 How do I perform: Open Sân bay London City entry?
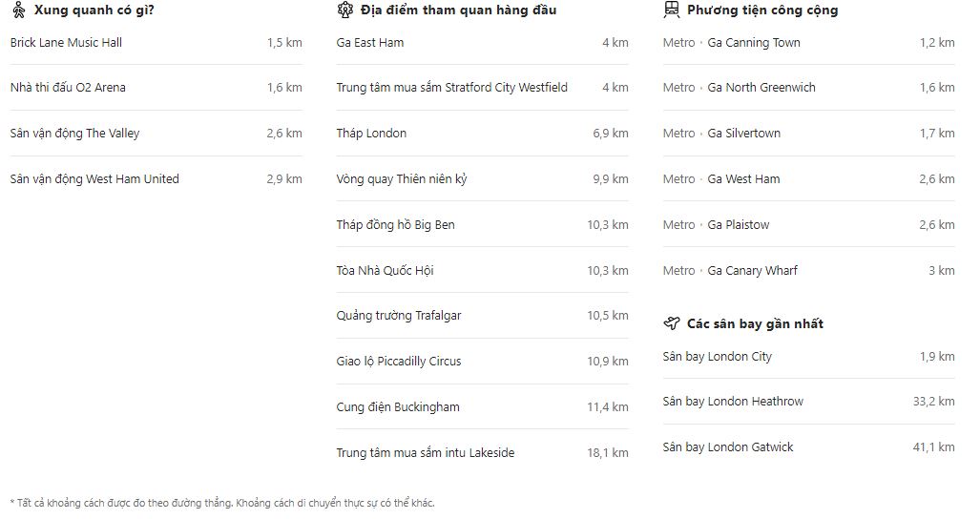[x=809, y=356]
